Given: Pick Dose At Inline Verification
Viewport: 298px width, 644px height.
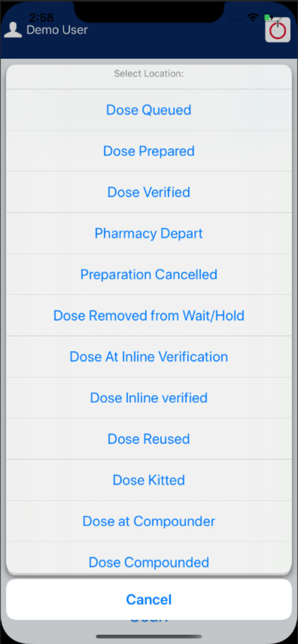Looking at the screenshot, I should click(x=149, y=357).
